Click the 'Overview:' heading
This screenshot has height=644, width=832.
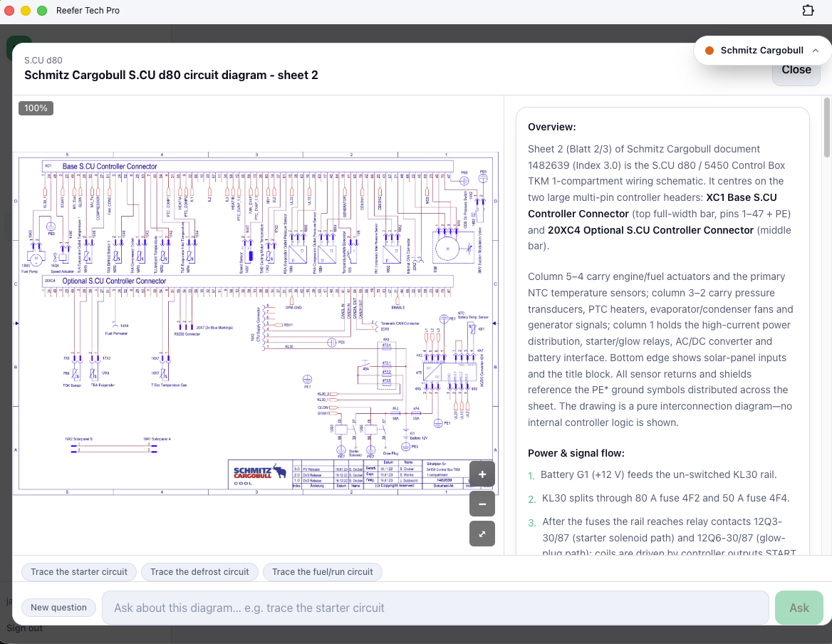[x=552, y=127]
